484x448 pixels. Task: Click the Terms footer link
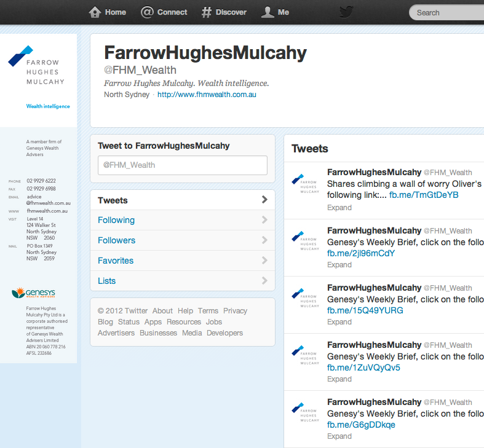tap(208, 311)
